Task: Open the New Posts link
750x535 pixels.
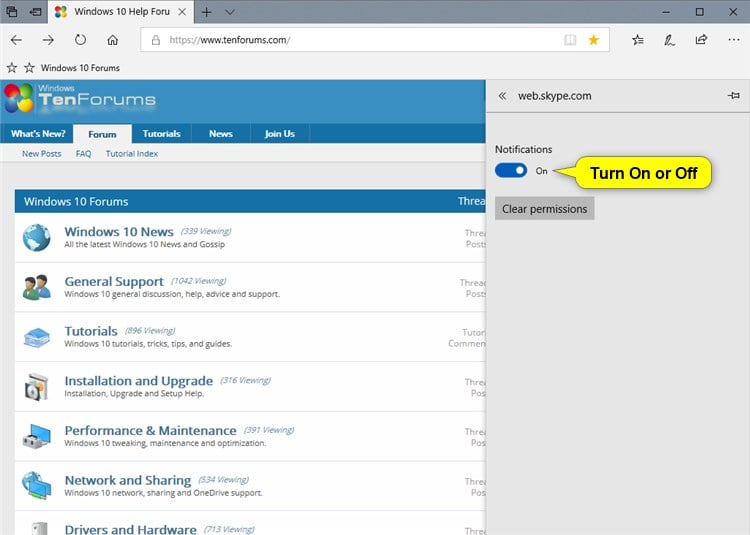Action: pos(42,154)
